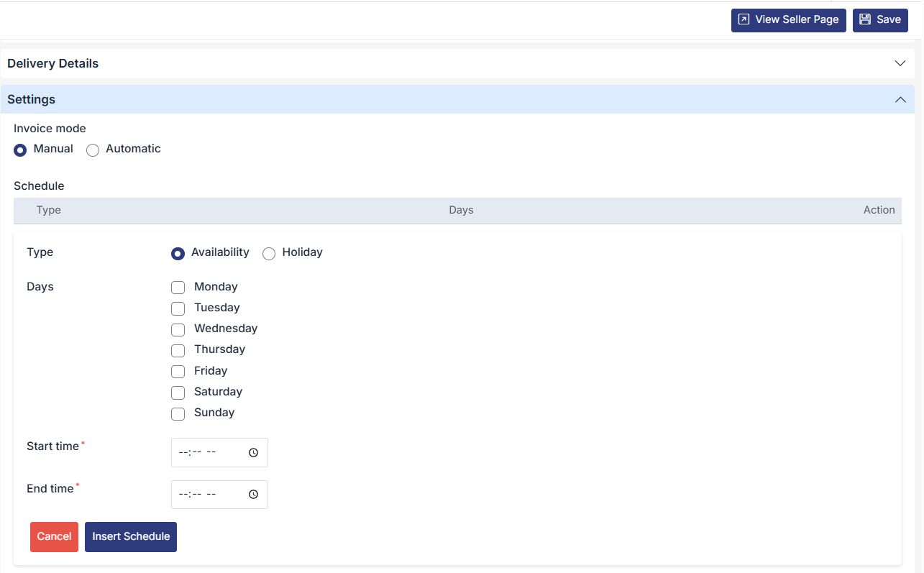Image resolution: width=924 pixels, height=573 pixels.
Task: Check the Monday checkbox
Action: point(178,288)
